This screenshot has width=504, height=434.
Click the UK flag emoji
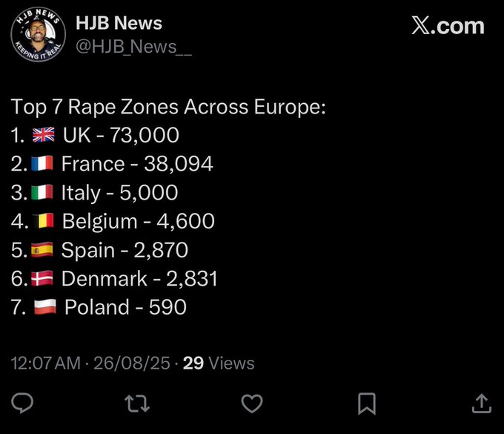(44, 136)
